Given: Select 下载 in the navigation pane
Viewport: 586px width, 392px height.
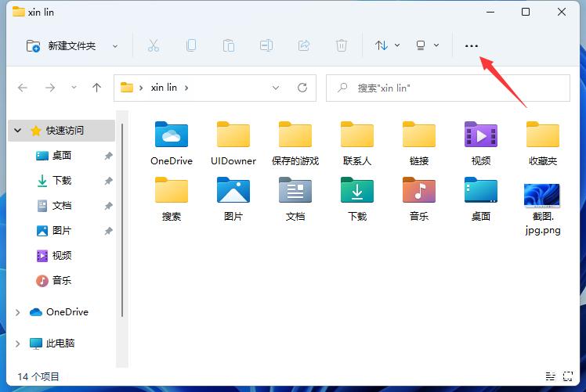Looking at the screenshot, I should [62, 181].
